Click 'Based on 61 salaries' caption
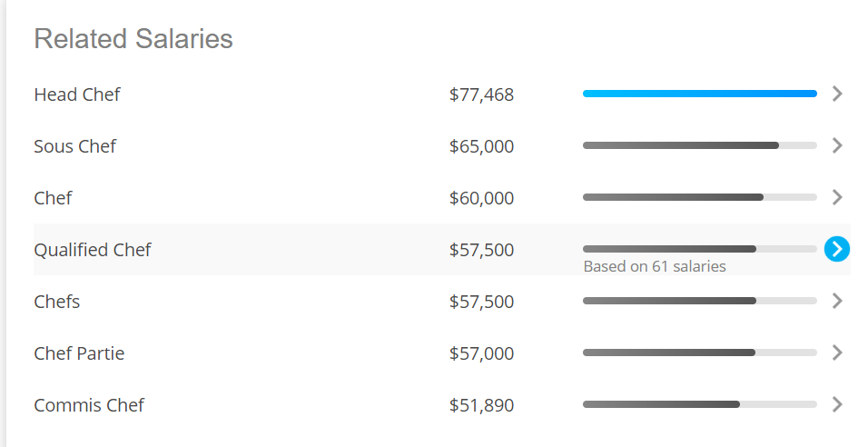 655,266
